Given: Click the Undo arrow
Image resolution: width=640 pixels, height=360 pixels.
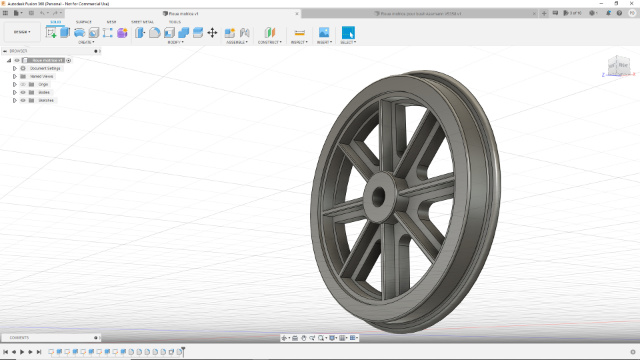Looking at the screenshot, I should (42, 13).
